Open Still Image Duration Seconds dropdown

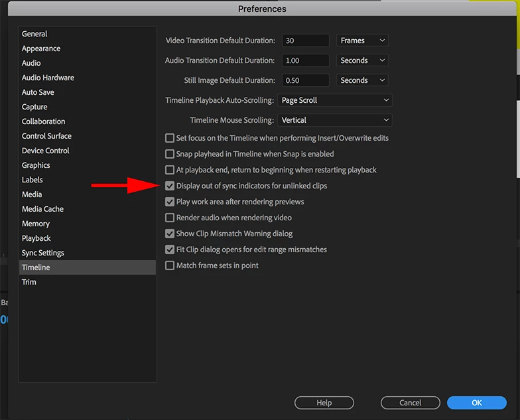(x=362, y=80)
